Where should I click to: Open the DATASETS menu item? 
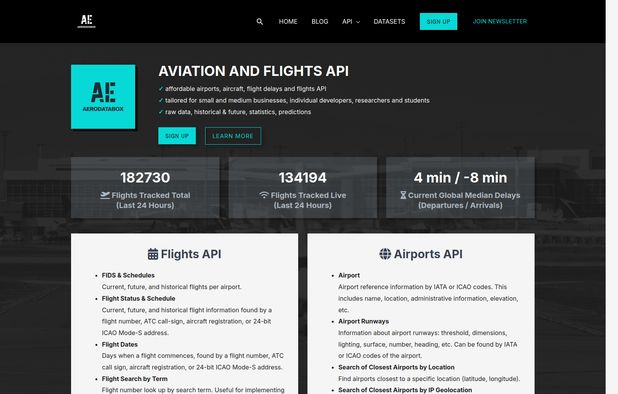click(x=389, y=22)
